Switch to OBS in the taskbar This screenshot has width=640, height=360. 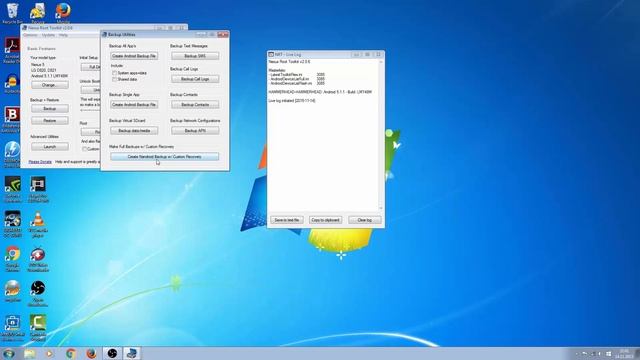pyautogui.click(x=112, y=353)
